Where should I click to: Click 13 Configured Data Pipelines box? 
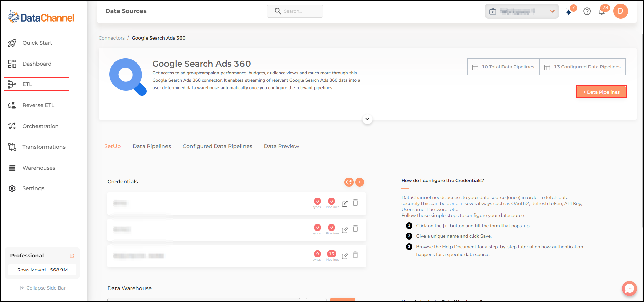(583, 67)
